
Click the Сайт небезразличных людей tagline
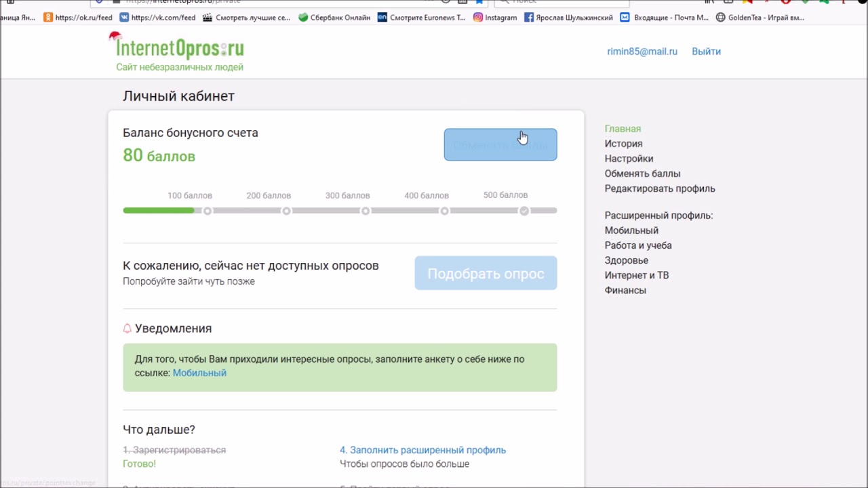[x=180, y=67]
